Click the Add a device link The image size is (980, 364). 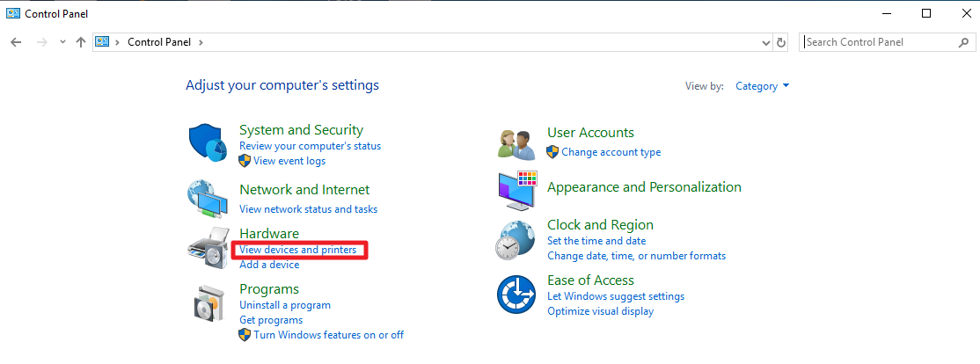[x=269, y=265]
